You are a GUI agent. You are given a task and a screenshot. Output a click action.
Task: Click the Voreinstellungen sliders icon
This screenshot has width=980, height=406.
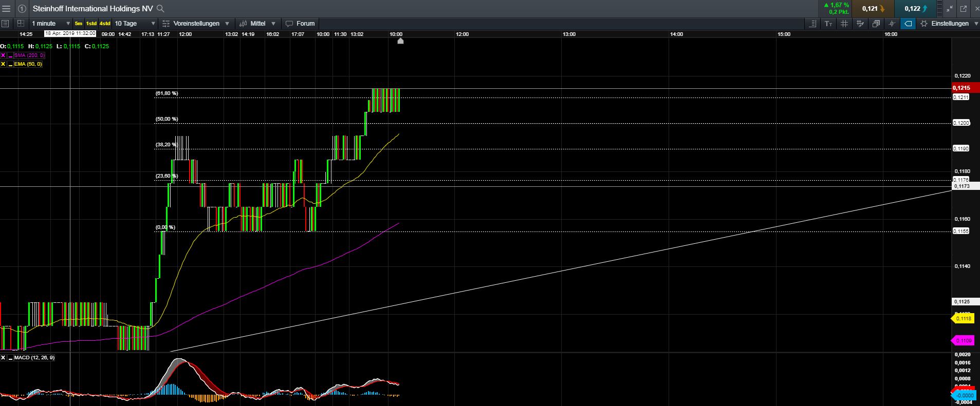(x=165, y=24)
